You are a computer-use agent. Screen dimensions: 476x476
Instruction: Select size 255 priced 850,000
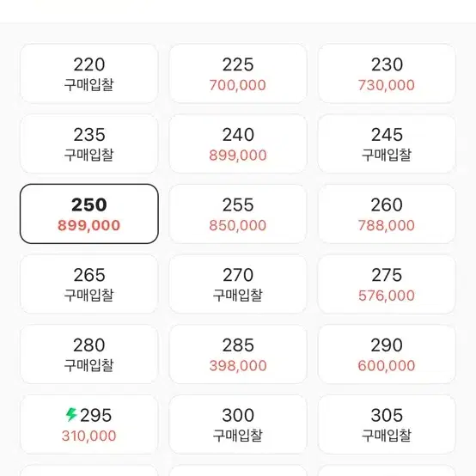pyautogui.click(x=238, y=214)
